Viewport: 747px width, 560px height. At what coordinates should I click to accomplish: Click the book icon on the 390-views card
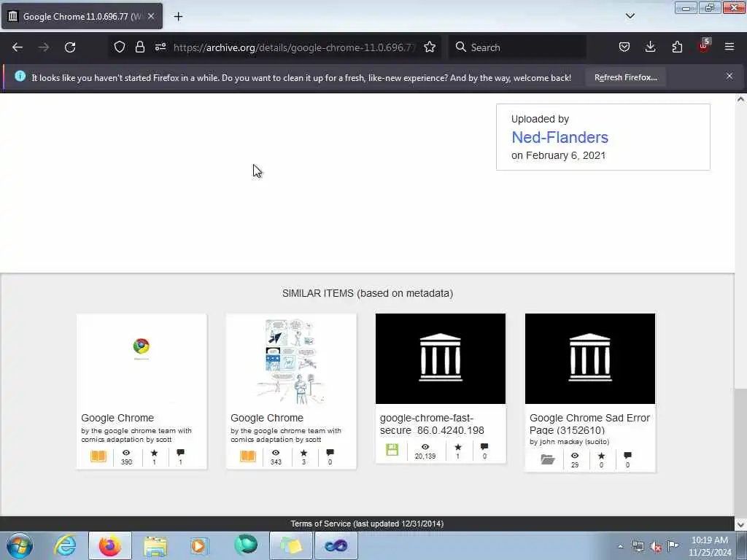pyautogui.click(x=98, y=456)
